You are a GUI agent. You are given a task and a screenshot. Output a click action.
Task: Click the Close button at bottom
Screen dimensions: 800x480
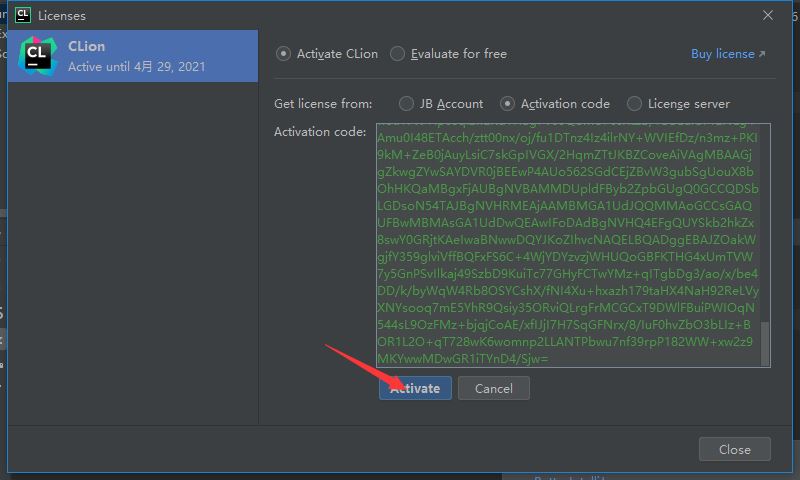[735, 449]
